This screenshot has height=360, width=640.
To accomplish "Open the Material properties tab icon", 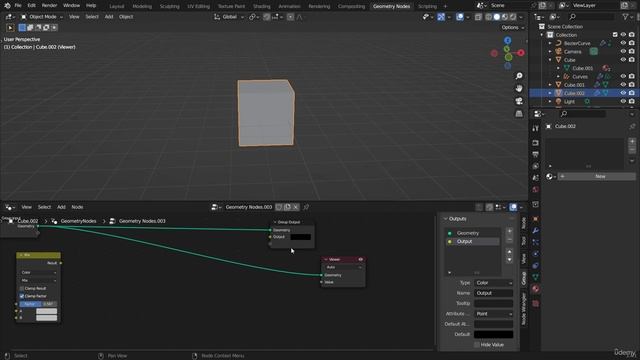I will pos(536,289).
